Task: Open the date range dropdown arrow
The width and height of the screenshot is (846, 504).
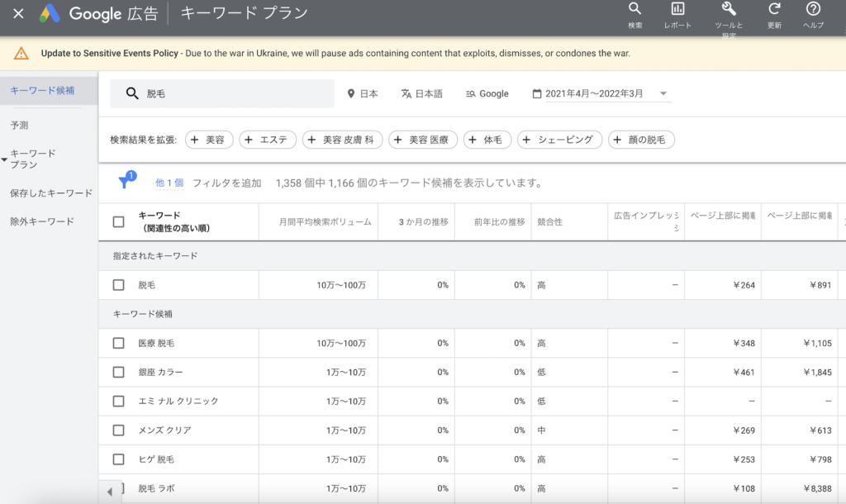Action: click(663, 93)
